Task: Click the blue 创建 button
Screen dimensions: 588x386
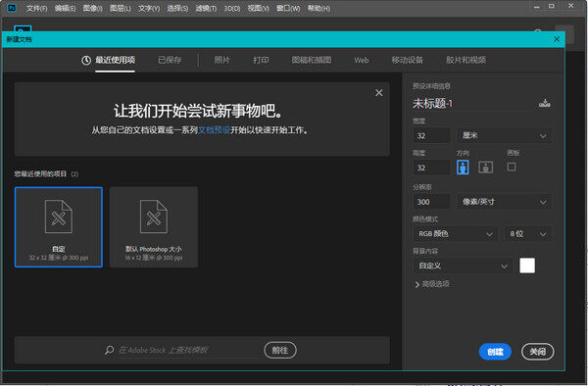Action: (495, 352)
